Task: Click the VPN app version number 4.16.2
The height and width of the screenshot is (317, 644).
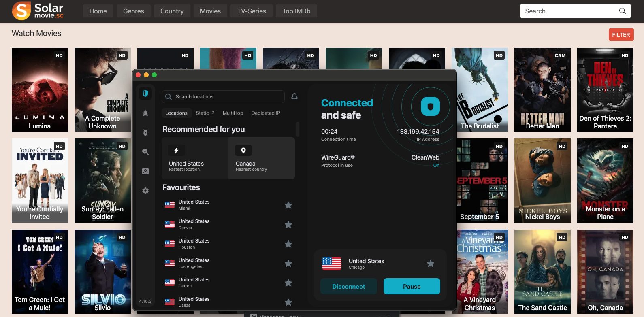Action: tap(145, 301)
